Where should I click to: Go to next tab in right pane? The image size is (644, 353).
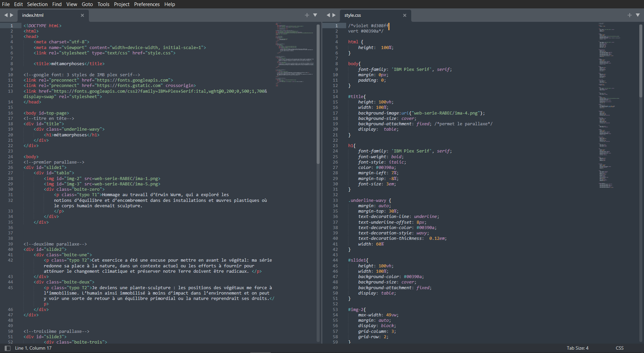(334, 15)
